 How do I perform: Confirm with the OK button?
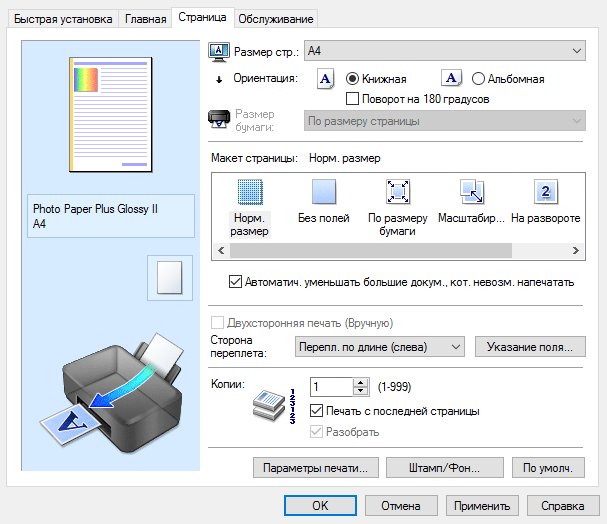[x=321, y=505]
